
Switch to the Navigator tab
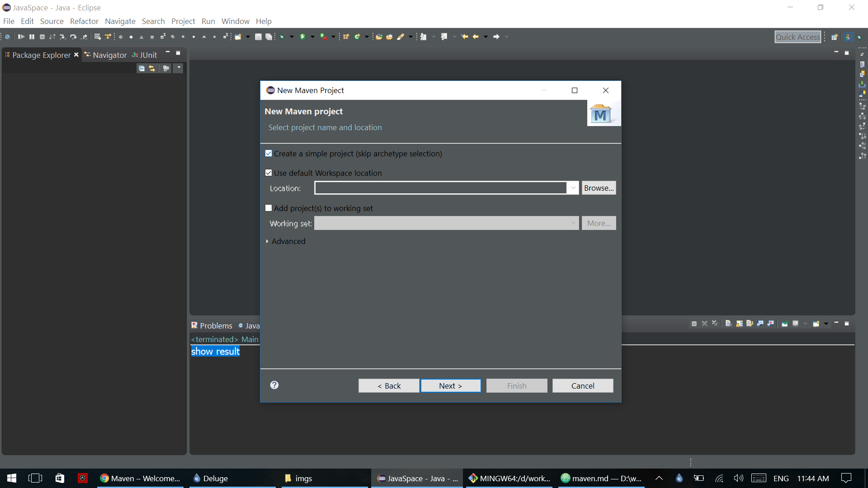[x=106, y=55]
